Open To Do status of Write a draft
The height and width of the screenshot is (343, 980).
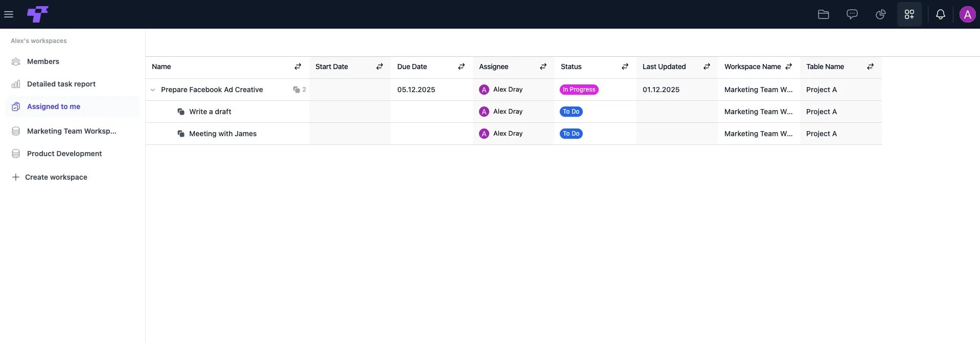coord(571,112)
